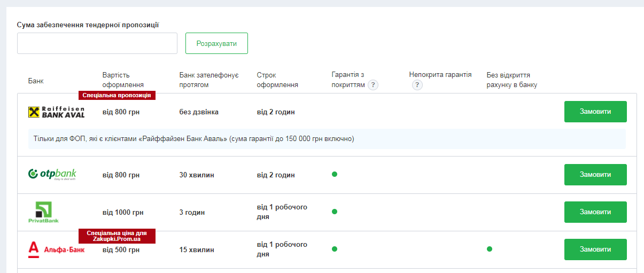The image size is (644, 273).
Task: Click the PrivatBank logo
Action: (x=43, y=212)
